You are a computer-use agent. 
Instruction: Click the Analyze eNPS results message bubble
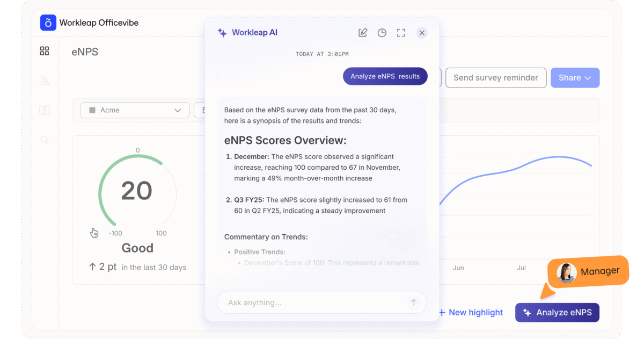coord(385,76)
